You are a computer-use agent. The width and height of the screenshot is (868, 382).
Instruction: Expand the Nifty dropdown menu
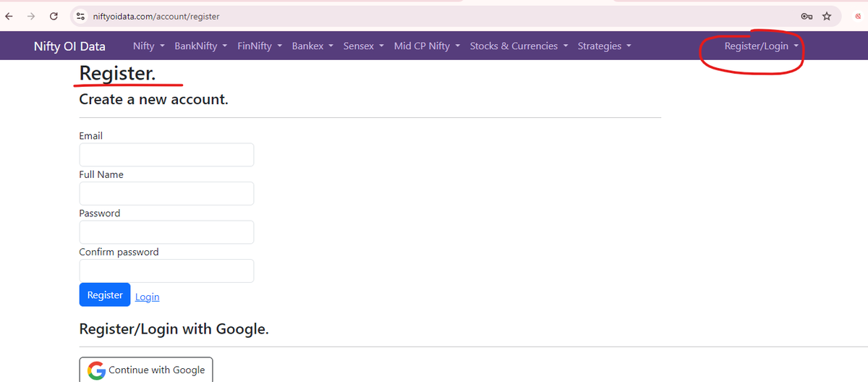coord(149,46)
